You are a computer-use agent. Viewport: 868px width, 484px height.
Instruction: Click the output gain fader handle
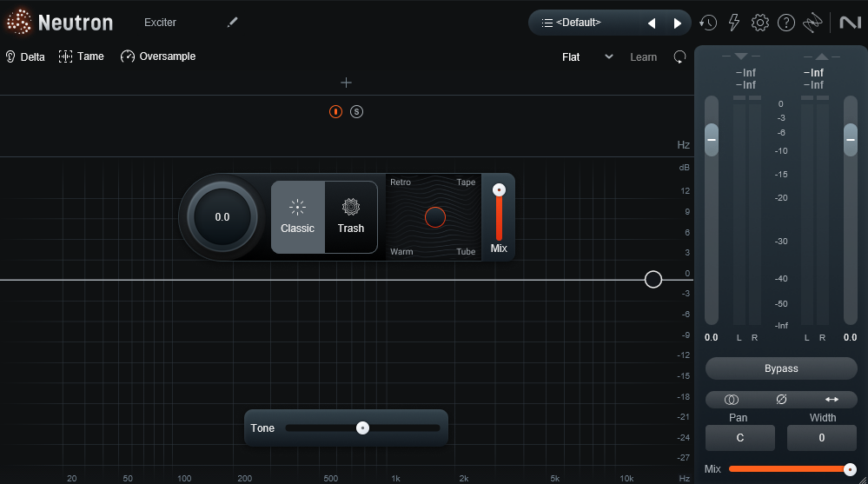[x=851, y=140]
